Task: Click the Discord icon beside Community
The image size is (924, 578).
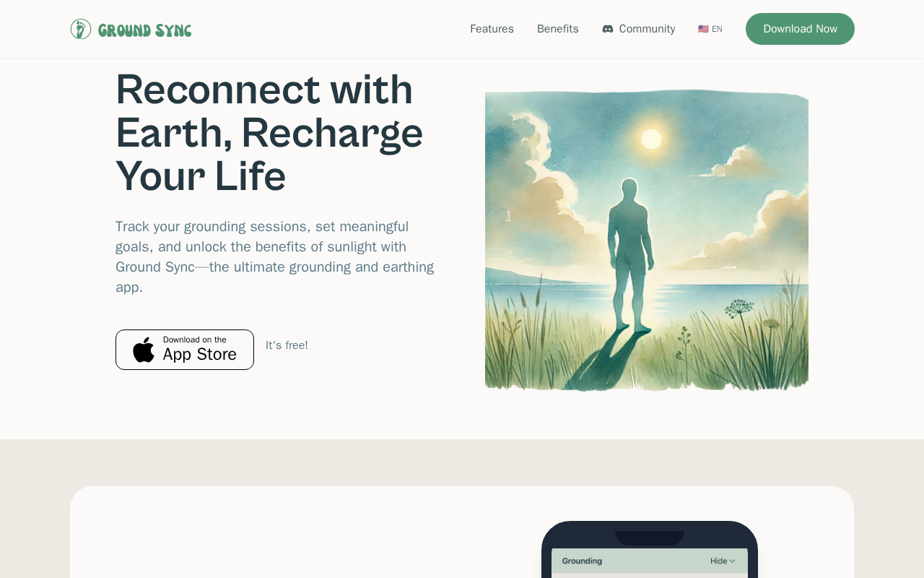Action: tap(608, 29)
